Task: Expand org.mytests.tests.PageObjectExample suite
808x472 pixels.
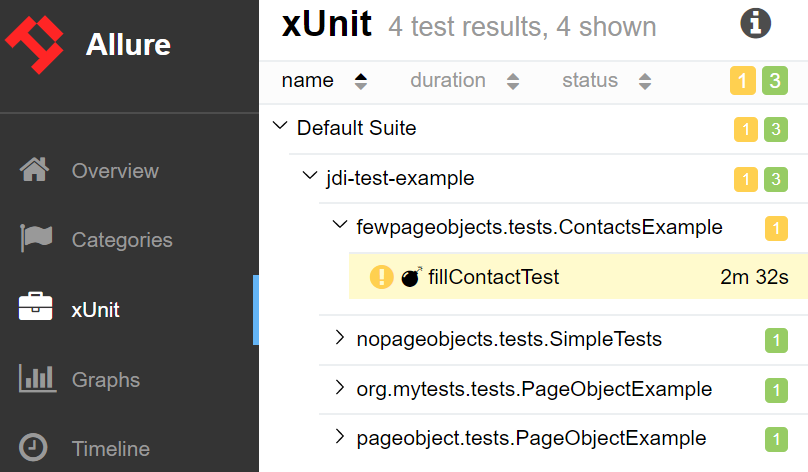Action: 340,388
